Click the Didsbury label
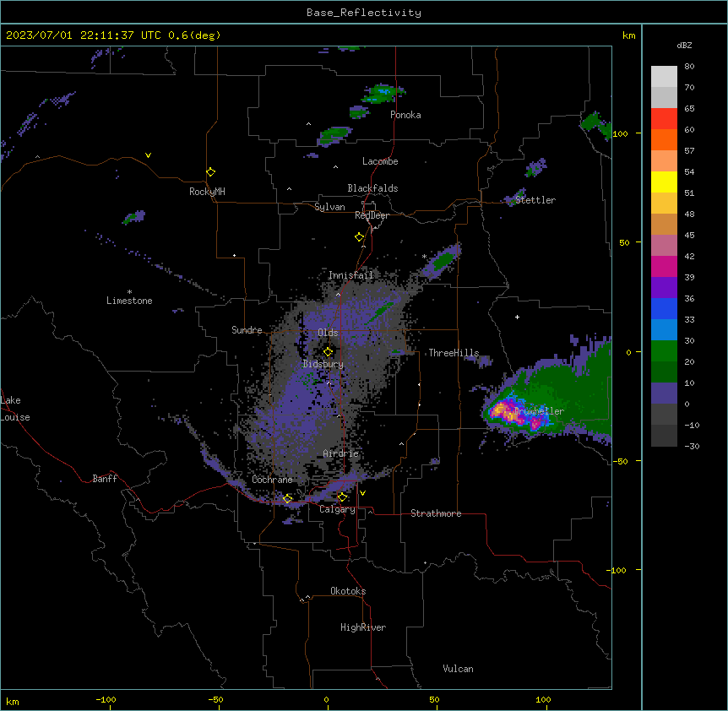728x711 pixels. coord(323,364)
